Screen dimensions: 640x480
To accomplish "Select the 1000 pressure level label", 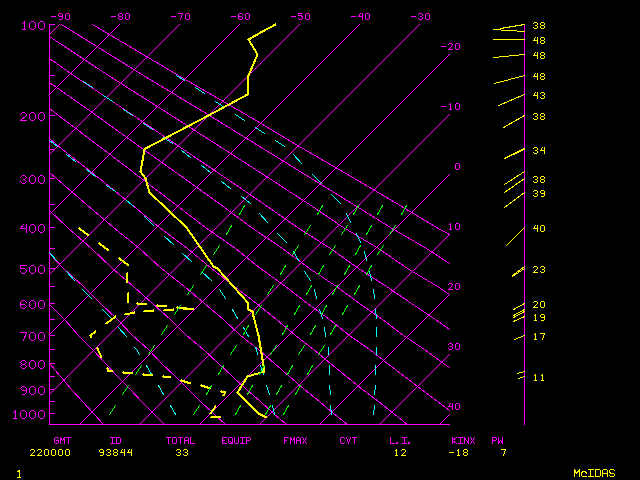I will 32,414.
